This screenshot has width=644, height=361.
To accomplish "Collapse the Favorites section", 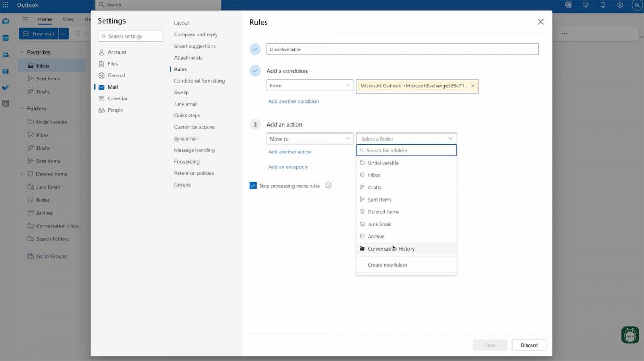I will tap(22, 53).
